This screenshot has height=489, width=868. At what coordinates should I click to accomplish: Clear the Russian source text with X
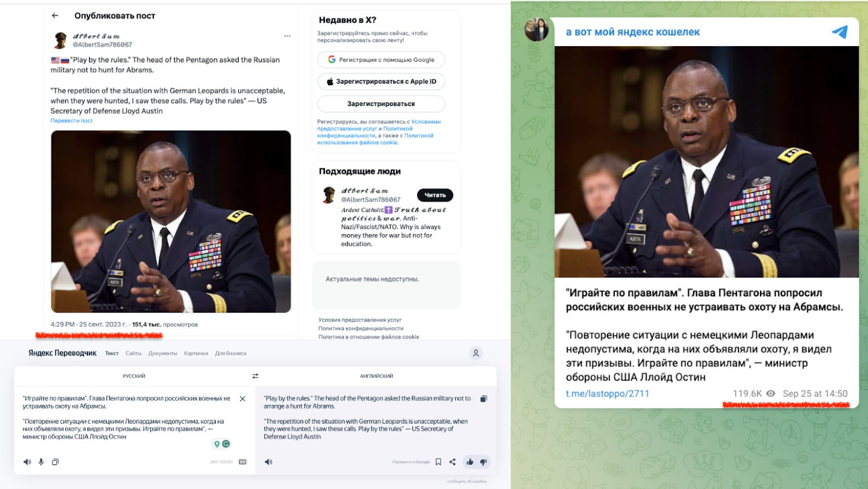pos(242,398)
